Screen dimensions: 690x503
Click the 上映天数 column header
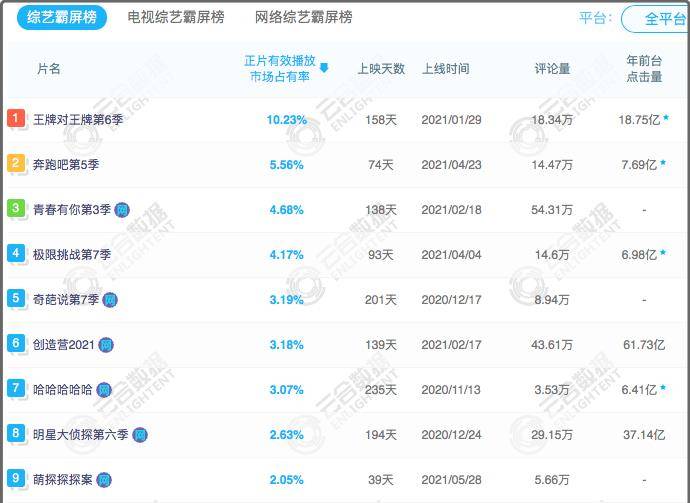click(x=381, y=69)
